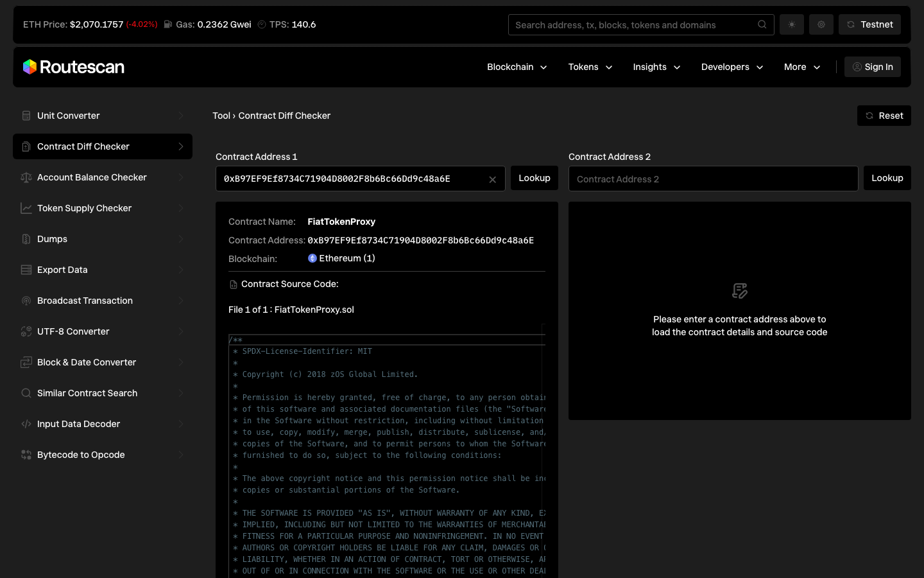Click Lookup for Contract Address 1
924x578 pixels.
coord(534,178)
